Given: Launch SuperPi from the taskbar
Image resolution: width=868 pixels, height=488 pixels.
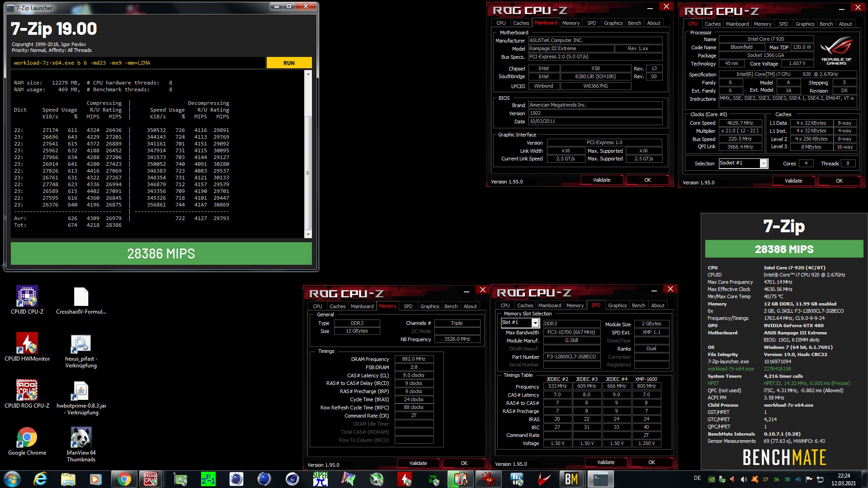Looking at the screenshot, I should [320, 479].
